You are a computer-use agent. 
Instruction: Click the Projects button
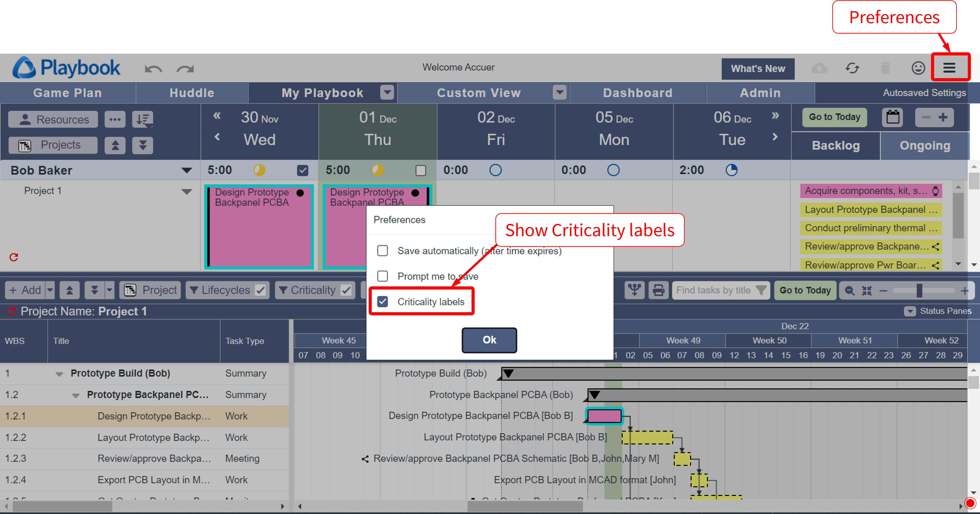[53, 145]
